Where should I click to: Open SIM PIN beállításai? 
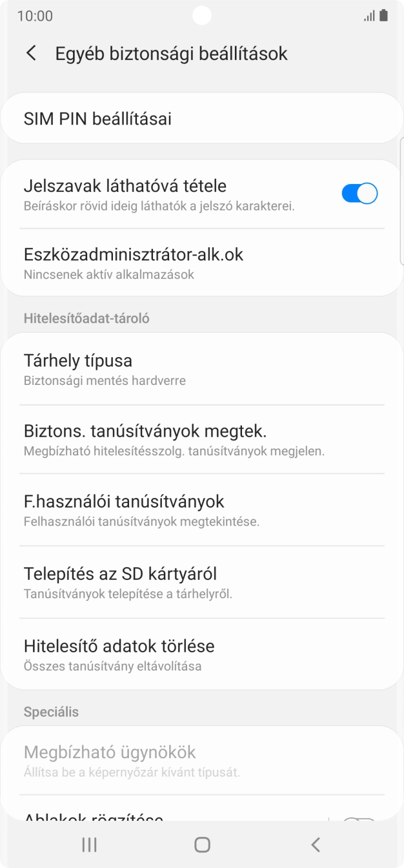(x=202, y=118)
